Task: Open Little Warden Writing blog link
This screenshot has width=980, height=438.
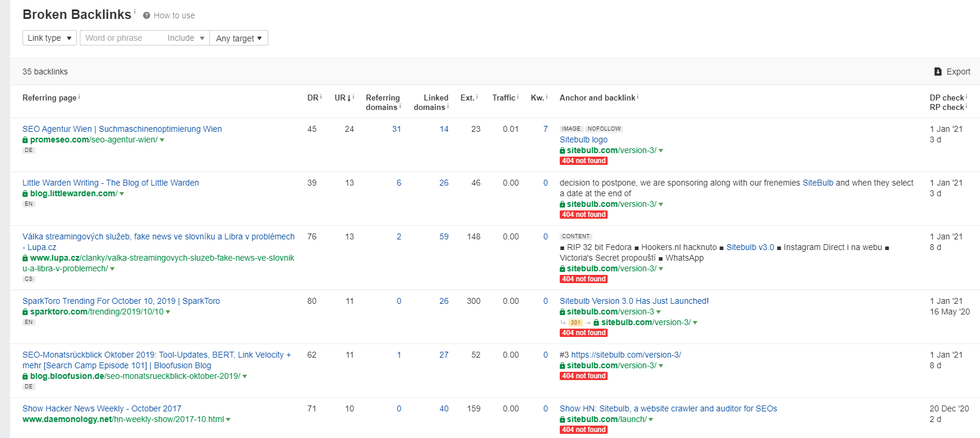Action: [111, 183]
